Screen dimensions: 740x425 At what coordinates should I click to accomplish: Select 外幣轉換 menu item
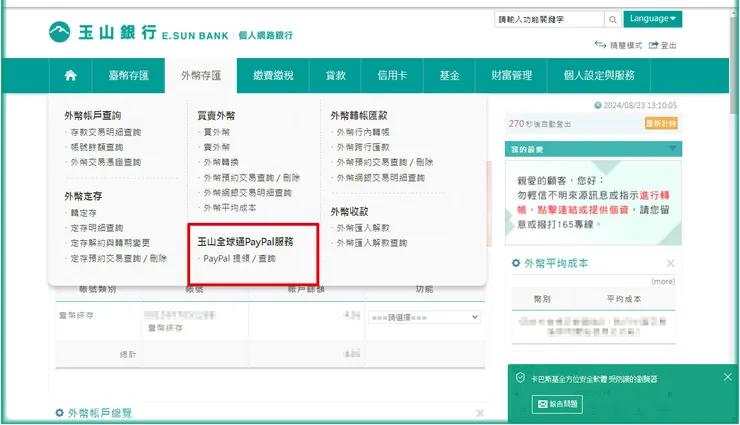[221, 162]
